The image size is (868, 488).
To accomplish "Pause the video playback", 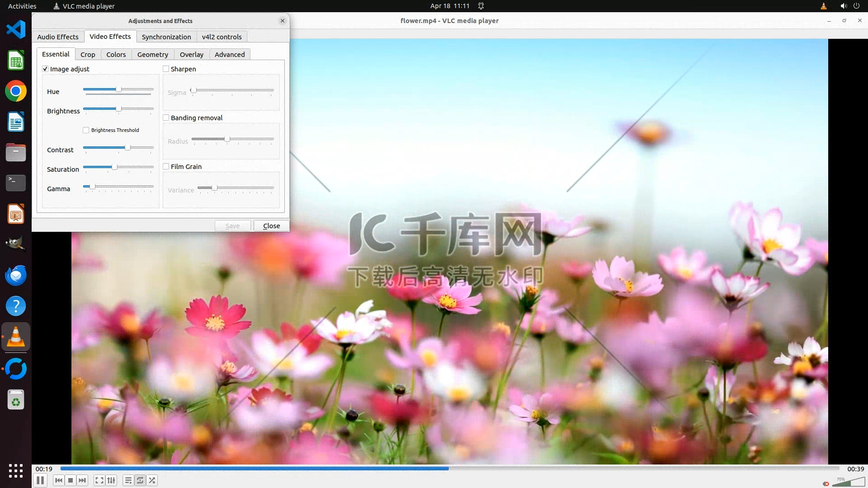I will pos(40,480).
